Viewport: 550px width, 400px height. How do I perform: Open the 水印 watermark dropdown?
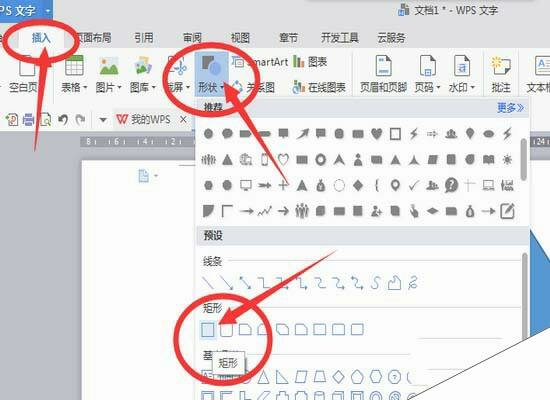point(462,74)
